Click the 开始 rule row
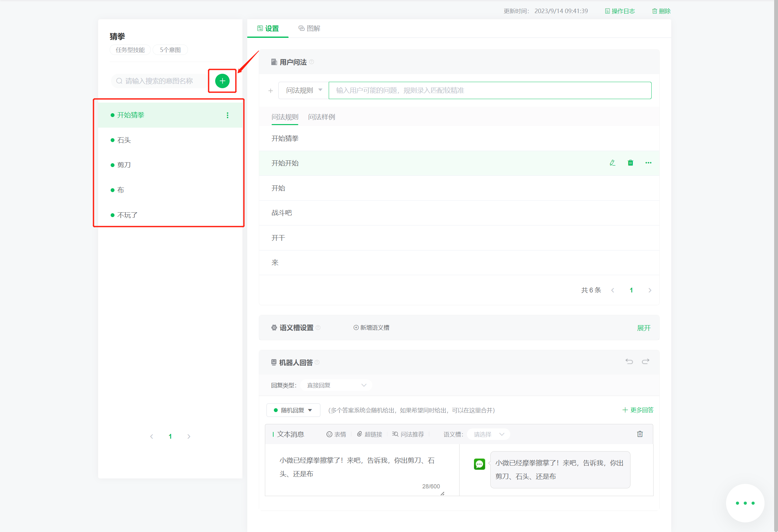Screen dimensions: 778x532 point(459,188)
